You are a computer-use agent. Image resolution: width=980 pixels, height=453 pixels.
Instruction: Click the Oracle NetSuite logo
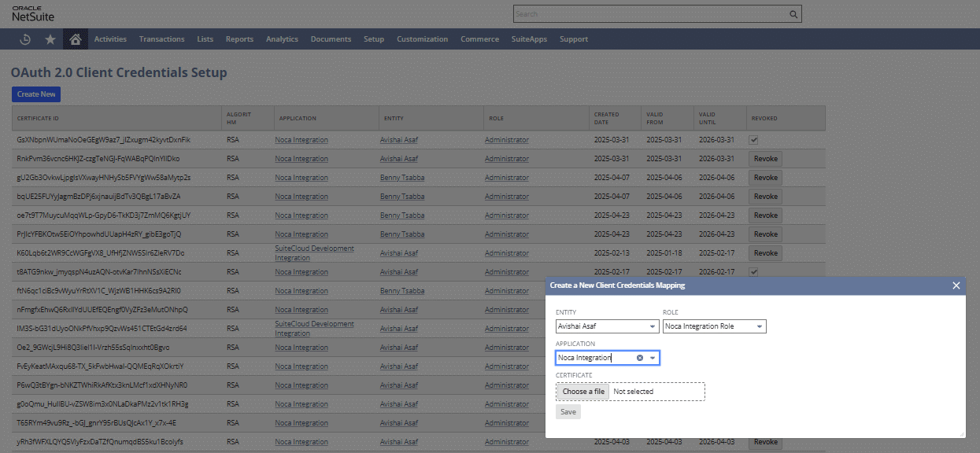coord(31,13)
